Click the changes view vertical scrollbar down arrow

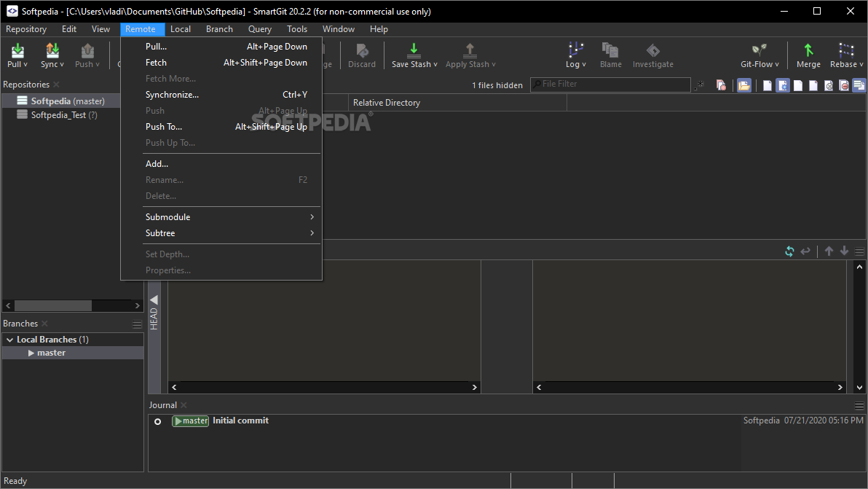[x=859, y=388]
